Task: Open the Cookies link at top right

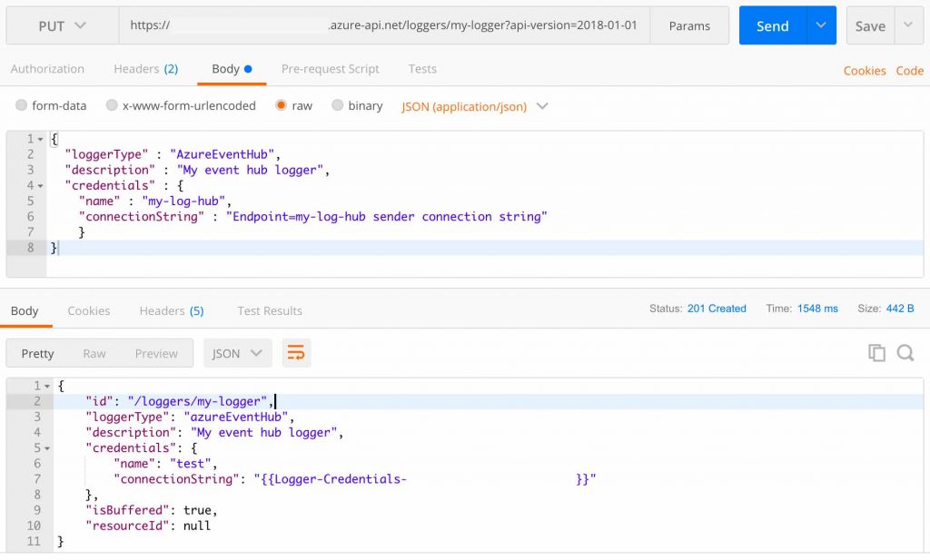Action: [865, 71]
